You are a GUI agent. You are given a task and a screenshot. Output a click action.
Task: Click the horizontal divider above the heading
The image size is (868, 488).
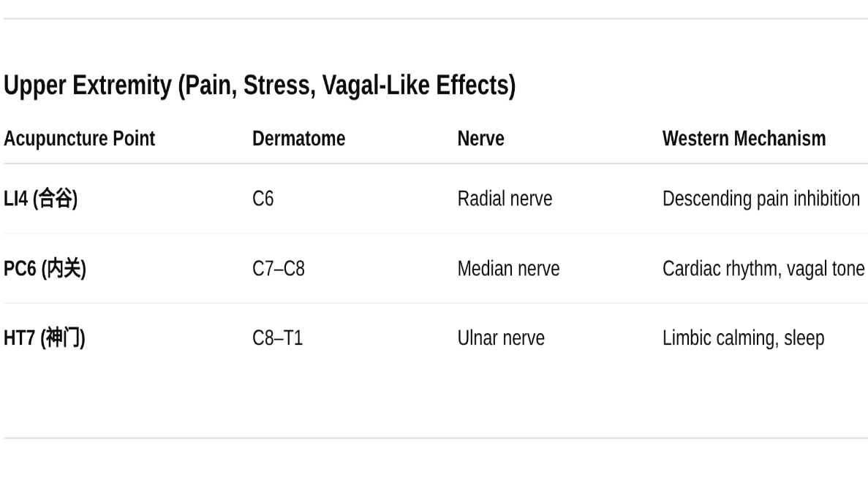[434, 19]
